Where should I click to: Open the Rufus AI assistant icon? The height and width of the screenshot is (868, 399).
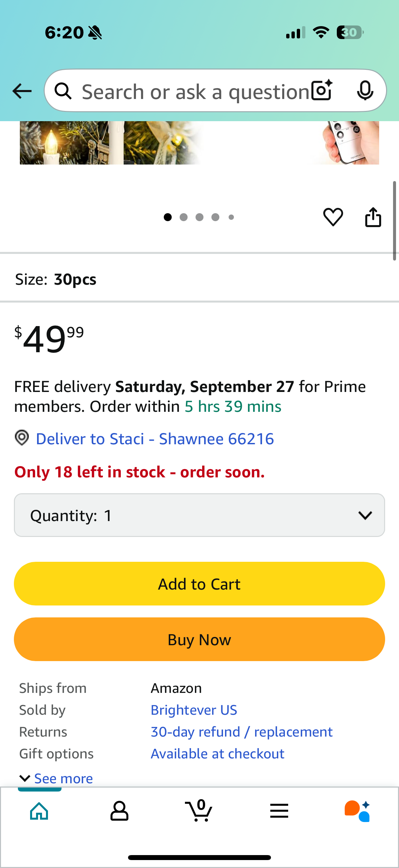[x=357, y=811]
